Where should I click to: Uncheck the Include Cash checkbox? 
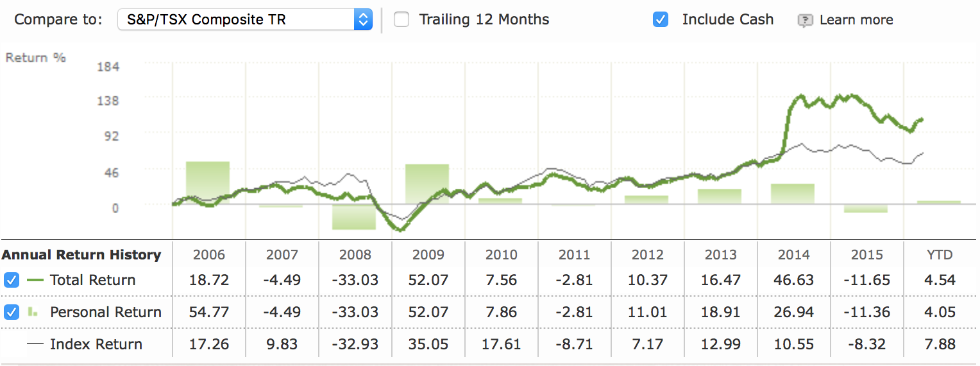[660, 19]
